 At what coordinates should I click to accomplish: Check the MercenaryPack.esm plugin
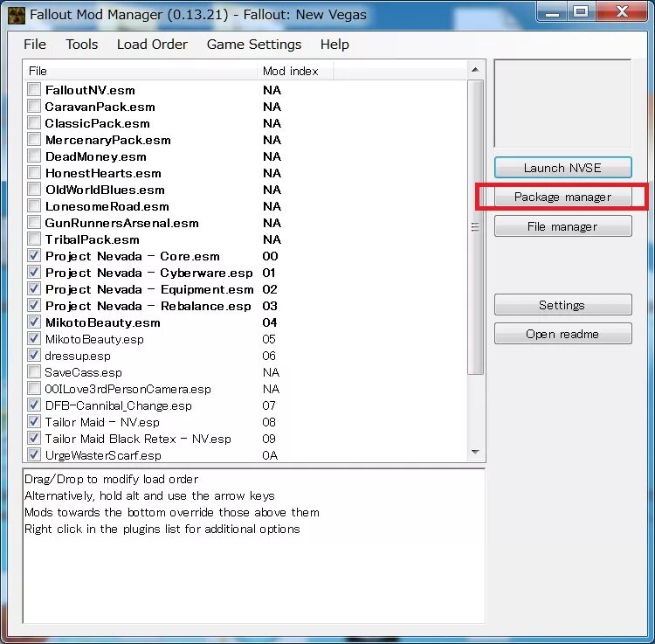pyautogui.click(x=34, y=139)
